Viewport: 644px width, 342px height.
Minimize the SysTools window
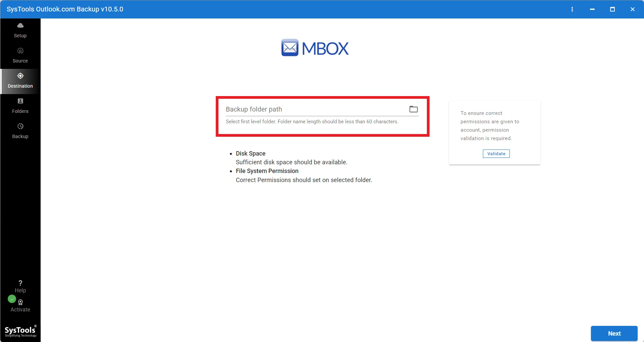[x=592, y=9]
